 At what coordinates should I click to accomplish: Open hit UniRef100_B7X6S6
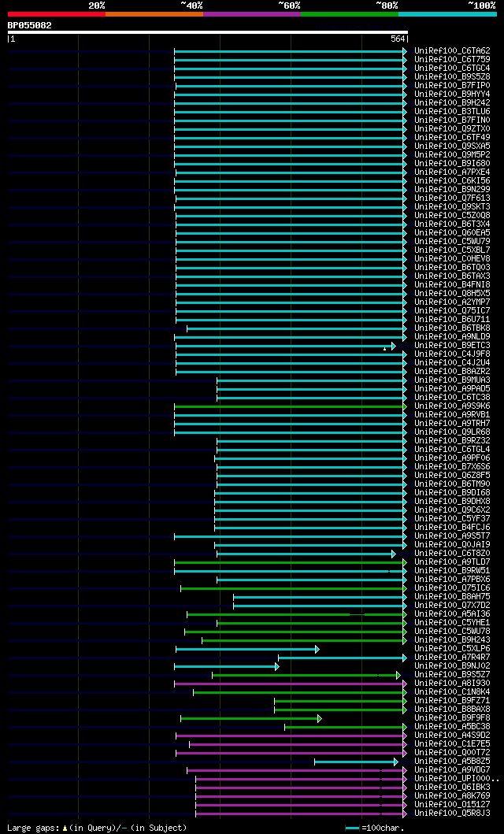tap(453, 467)
